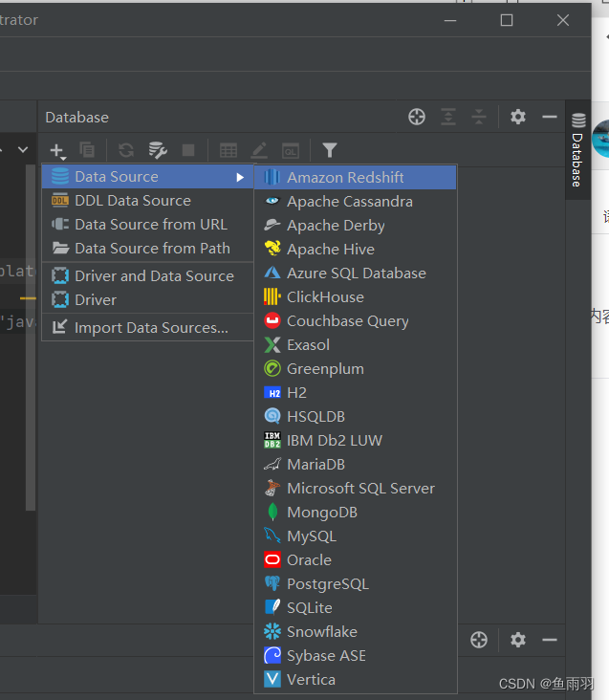Click the Edit pencil icon in Database toolbar
Viewport: 609px width, 700px height.
click(259, 150)
